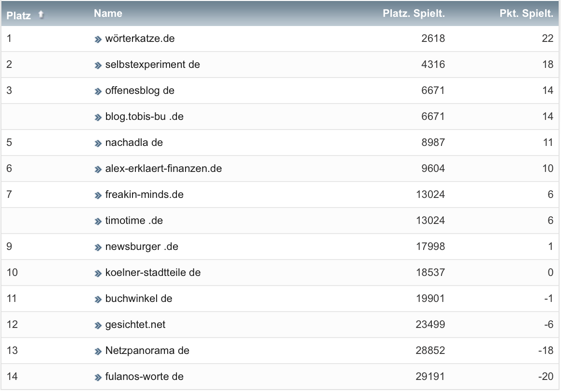Open the freakin-minds.de link
The image size is (561, 392).
144,195
